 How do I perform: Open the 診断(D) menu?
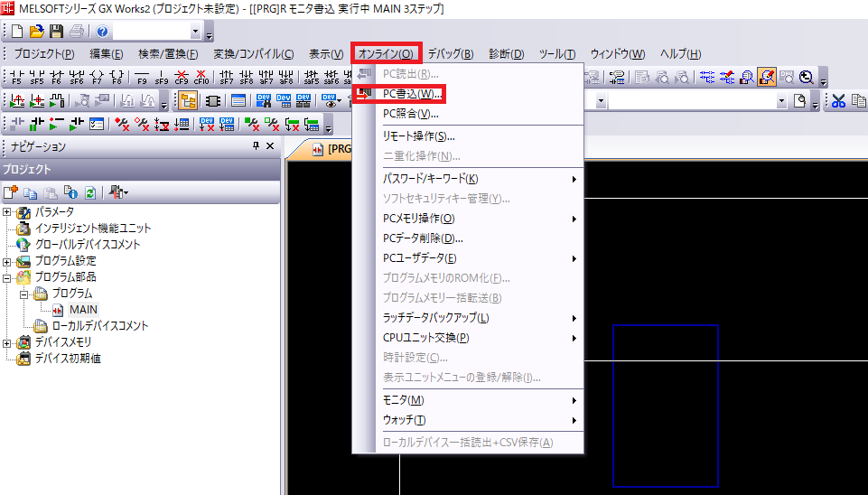tap(507, 53)
